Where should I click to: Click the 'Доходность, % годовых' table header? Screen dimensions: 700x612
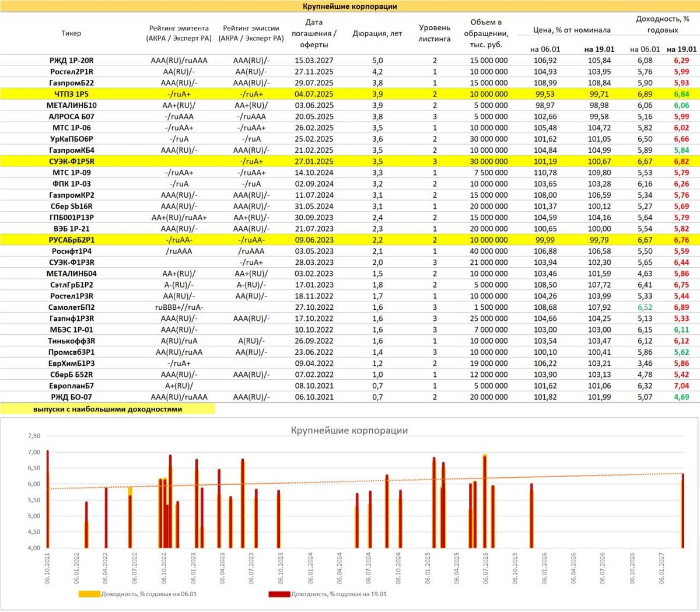click(662, 25)
